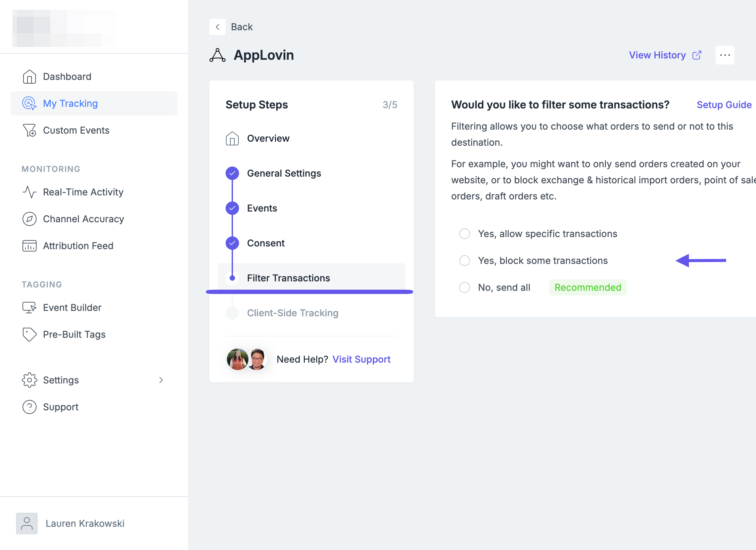The image size is (756, 550).
Task: Click the Consent completed checkmark
Action: click(232, 243)
